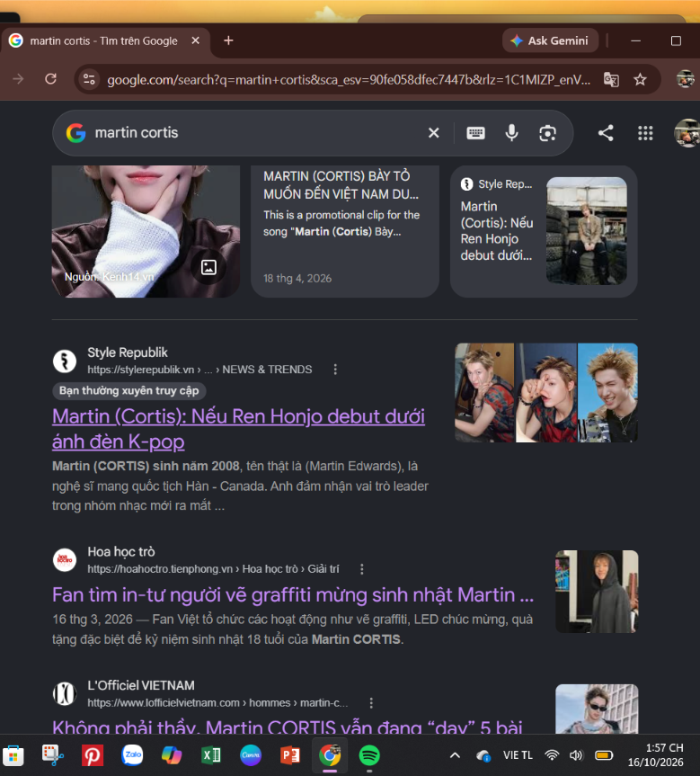Open Excel from the taskbar
The width and height of the screenshot is (700, 776).
point(211,755)
